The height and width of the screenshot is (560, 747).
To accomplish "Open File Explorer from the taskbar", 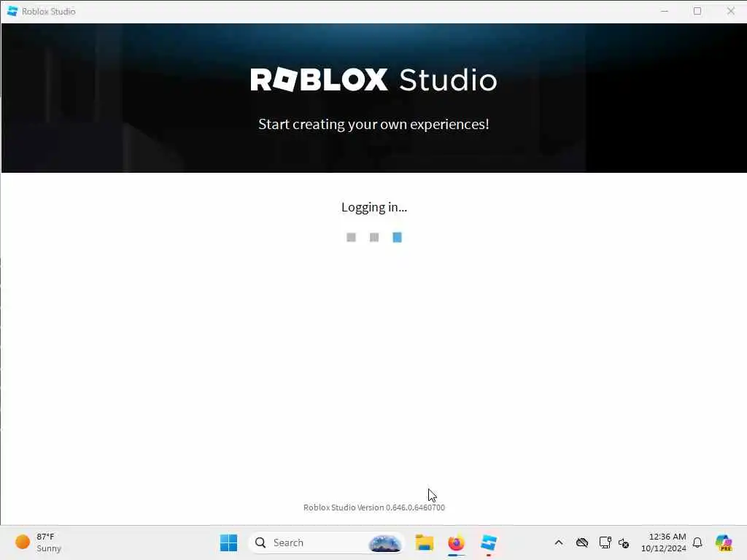I will coord(424,542).
